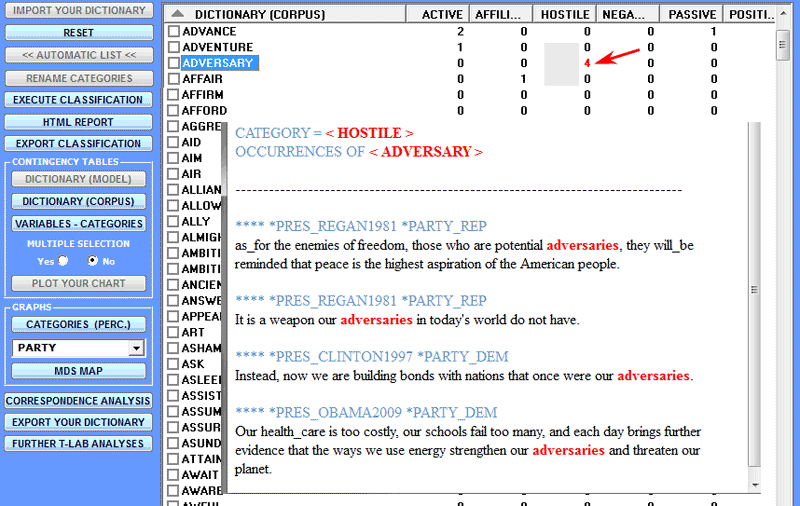The height and width of the screenshot is (506, 800).
Task: Click occurrences panel scroll-down arrow
Action: (x=755, y=485)
